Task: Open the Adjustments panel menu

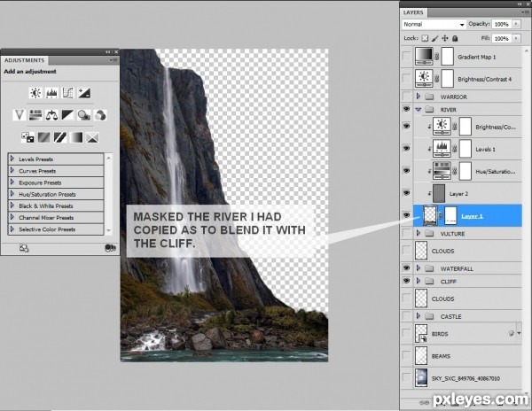Action: tap(113, 60)
